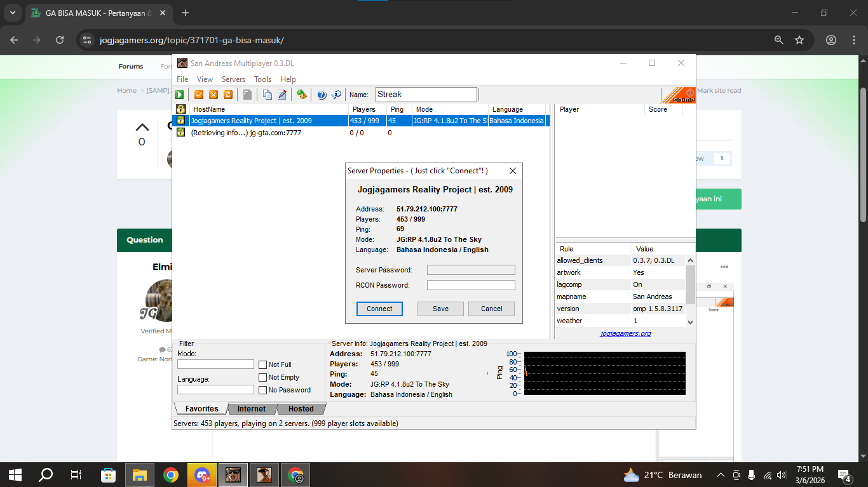Viewport: 868px width, 487px height.
Task: Open taskbar Search
Action: [46, 475]
